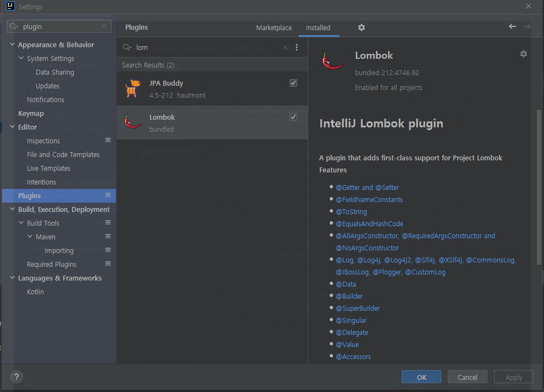This screenshot has width=544, height=392.
Task: Open Live Templates settings
Action: 48,168
